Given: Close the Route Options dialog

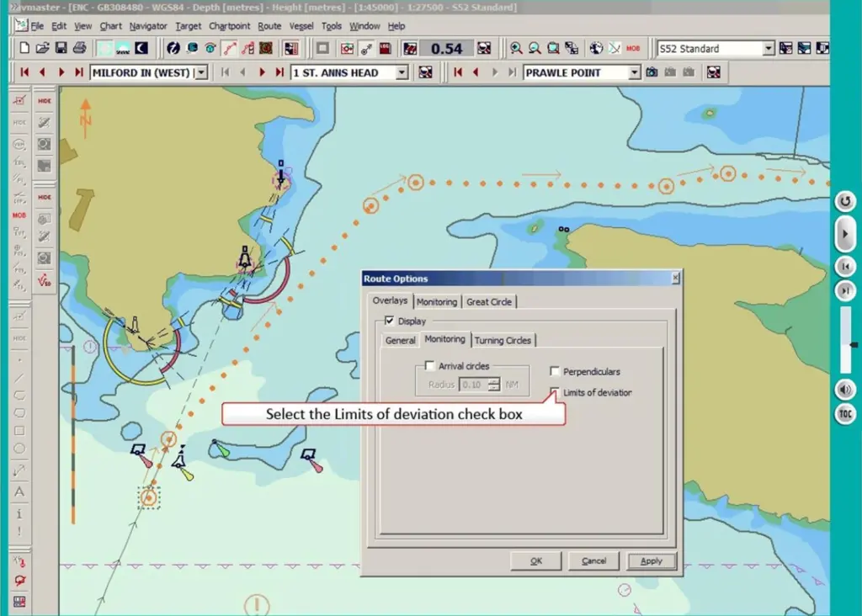Looking at the screenshot, I should click(x=676, y=279).
